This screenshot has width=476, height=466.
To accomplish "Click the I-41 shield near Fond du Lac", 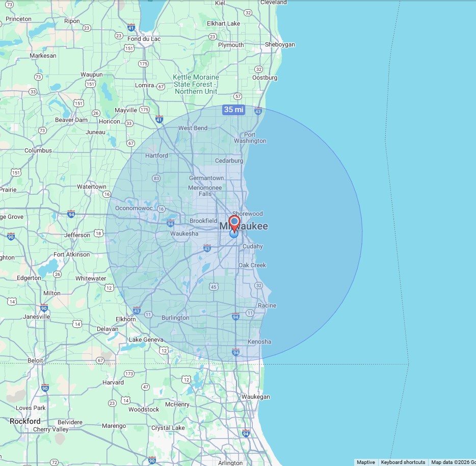I will click(131, 28).
